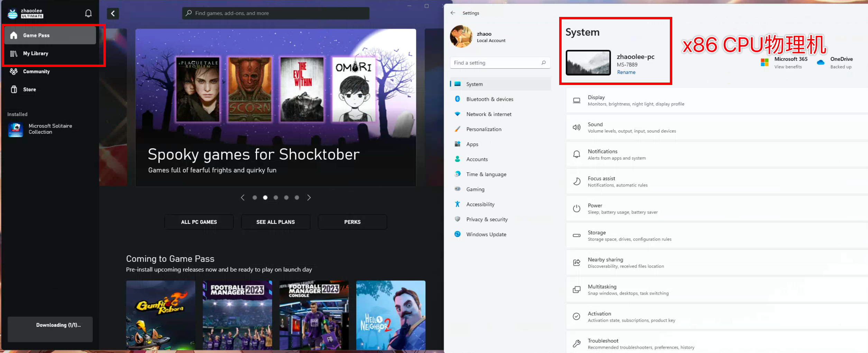
Task: Click SEE ALL PLANS button
Action: (x=276, y=222)
